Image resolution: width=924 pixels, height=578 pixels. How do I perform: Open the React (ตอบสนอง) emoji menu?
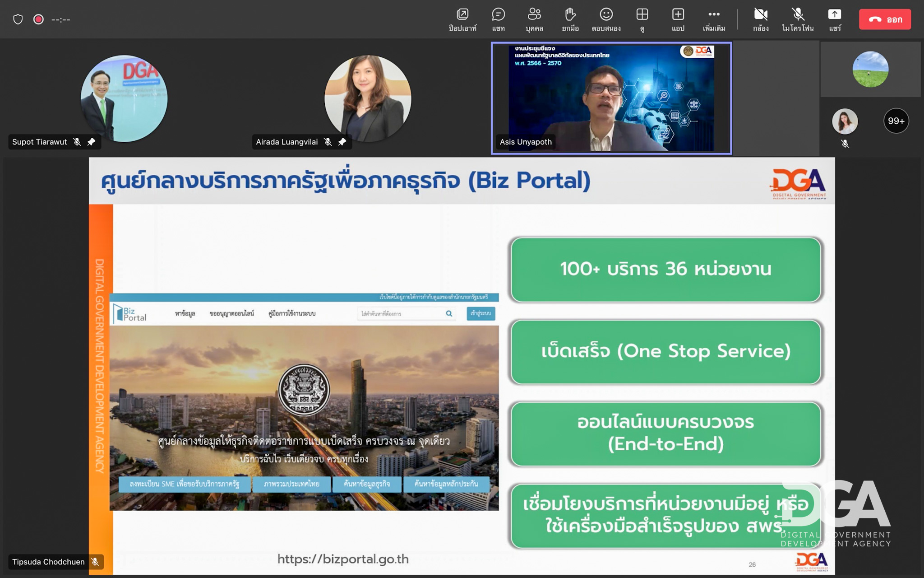pos(606,20)
